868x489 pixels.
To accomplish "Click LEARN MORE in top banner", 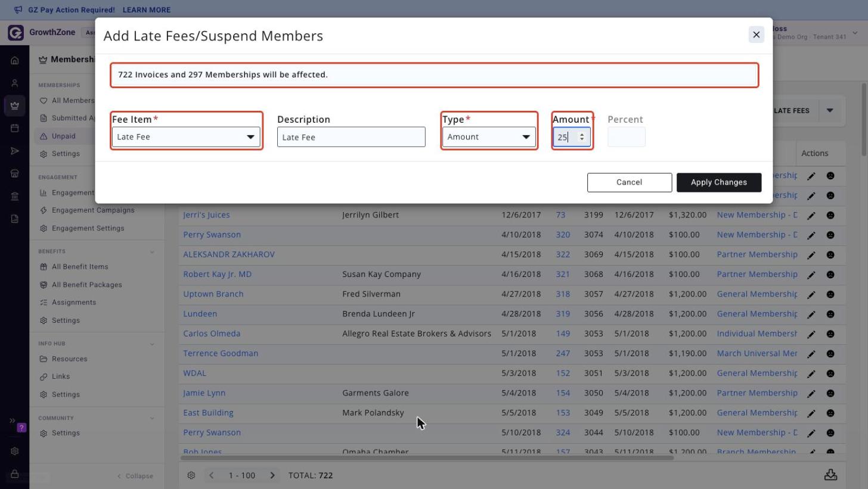I will click(x=146, y=10).
